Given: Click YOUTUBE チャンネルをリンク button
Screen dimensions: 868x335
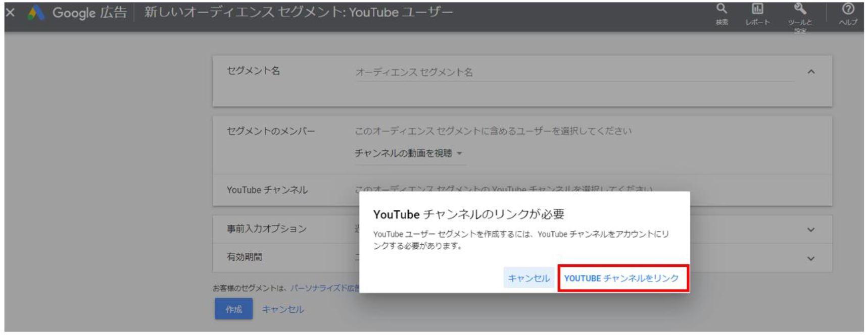Looking at the screenshot, I should coord(623,278).
